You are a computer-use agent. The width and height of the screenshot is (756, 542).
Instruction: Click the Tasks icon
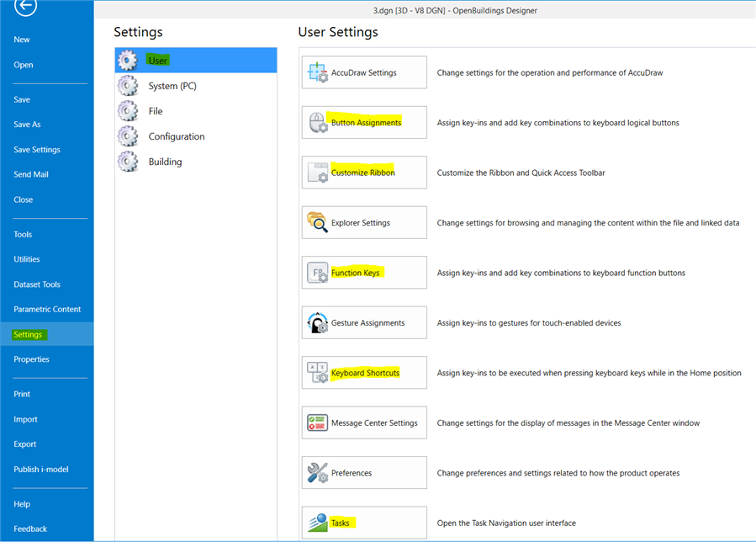(x=317, y=523)
